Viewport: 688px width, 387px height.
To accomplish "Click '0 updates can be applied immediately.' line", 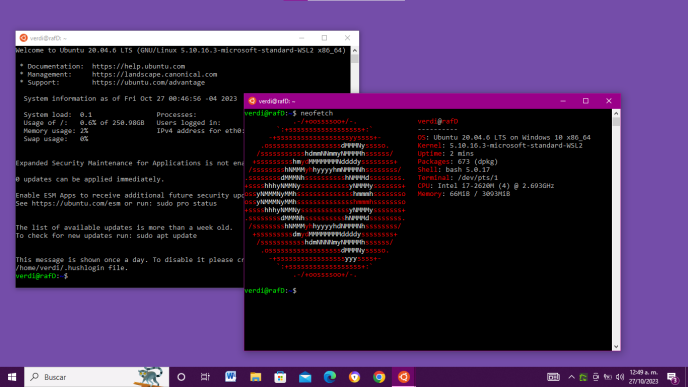I will (90, 179).
